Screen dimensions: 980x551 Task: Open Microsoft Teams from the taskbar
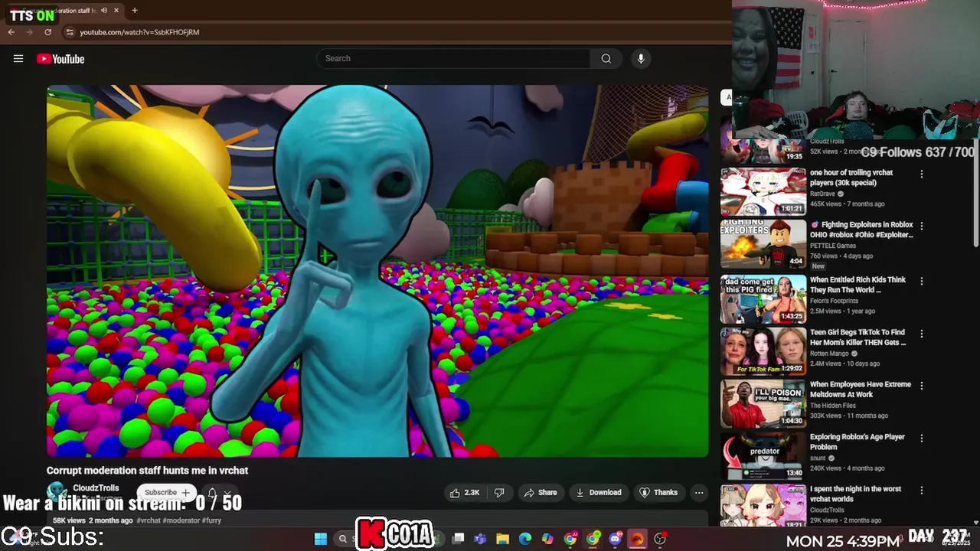(480, 539)
